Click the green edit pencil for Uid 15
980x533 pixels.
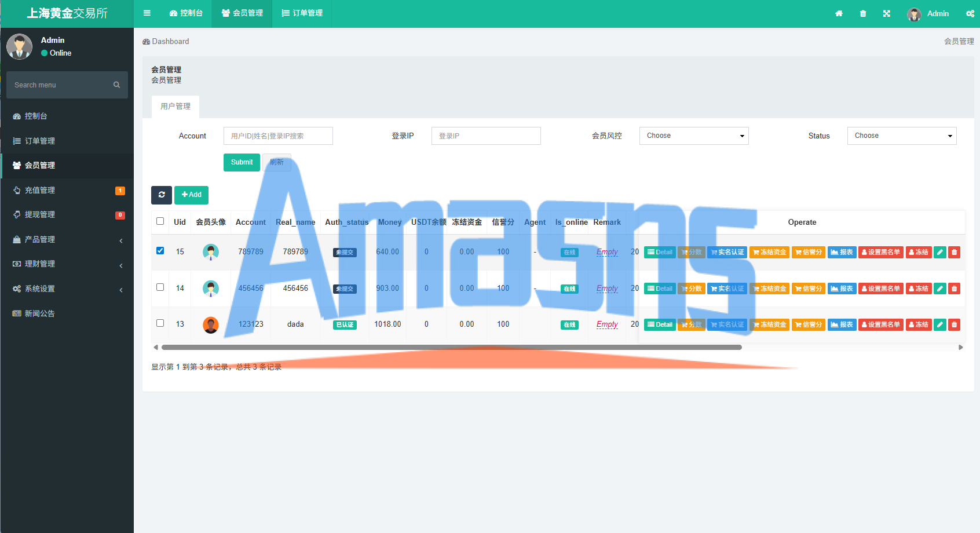click(x=940, y=252)
